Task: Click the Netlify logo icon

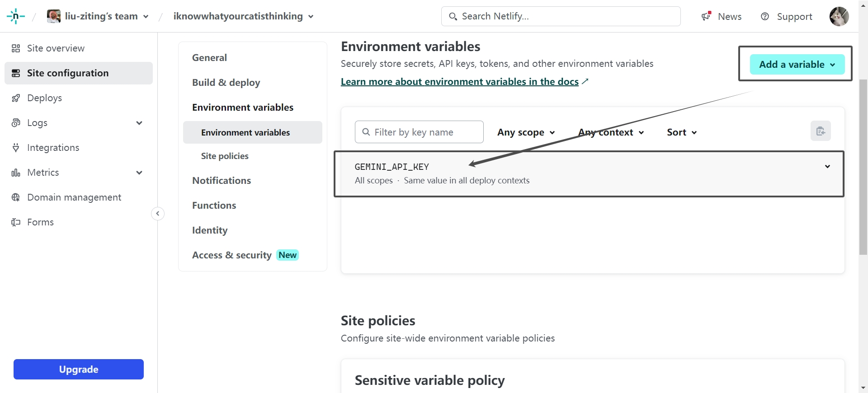Action: point(15,16)
